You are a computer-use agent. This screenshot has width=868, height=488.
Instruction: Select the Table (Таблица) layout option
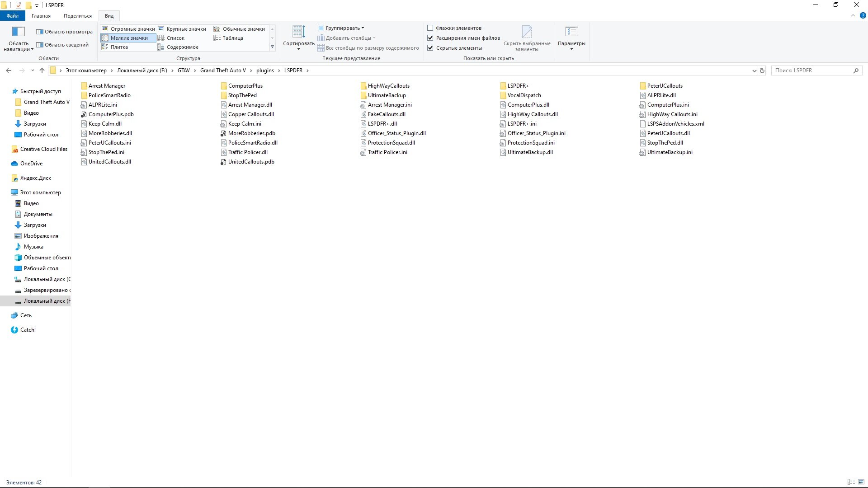(232, 38)
